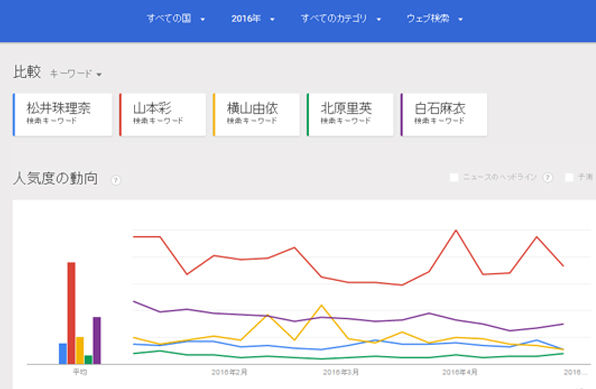Toggle the 予測 forecast checkbox

tap(569, 178)
